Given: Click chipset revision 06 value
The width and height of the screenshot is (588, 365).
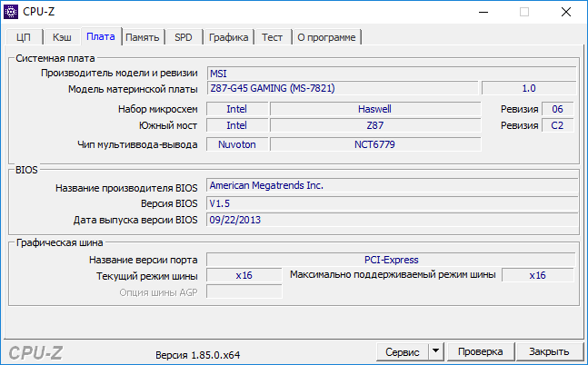Looking at the screenshot, I should click(x=558, y=109).
